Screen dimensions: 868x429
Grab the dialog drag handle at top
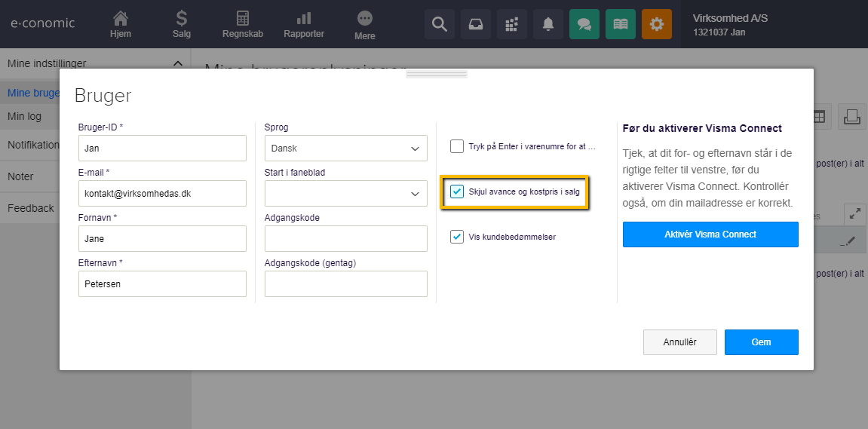(x=436, y=74)
